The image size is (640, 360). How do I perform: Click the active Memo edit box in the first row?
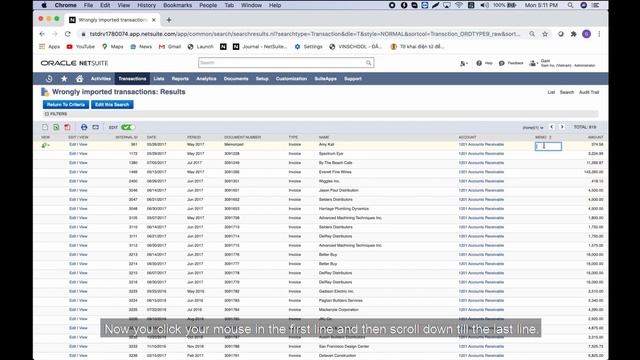point(548,146)
